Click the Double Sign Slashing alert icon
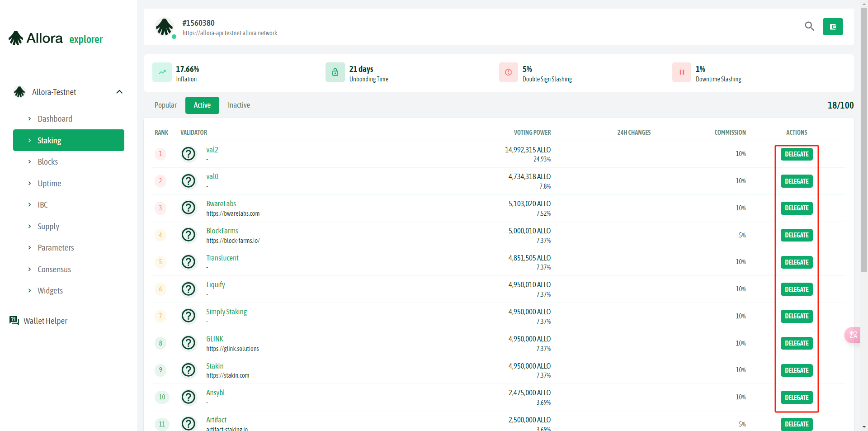The image size is (868, 431). (508, 72)
